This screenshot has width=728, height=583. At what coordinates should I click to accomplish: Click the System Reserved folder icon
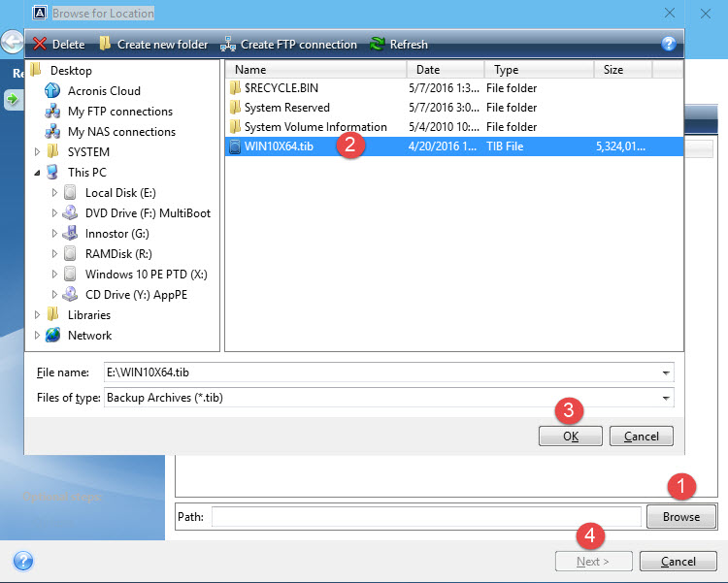[236, 108]
